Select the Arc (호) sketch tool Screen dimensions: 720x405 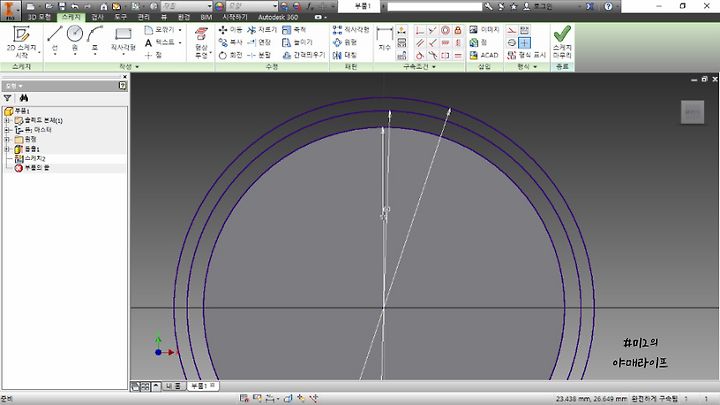coord(95,40)
